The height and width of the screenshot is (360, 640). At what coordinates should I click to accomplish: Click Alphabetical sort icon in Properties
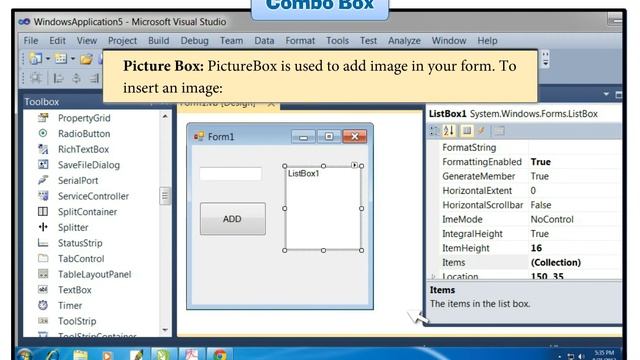point(449,131)
